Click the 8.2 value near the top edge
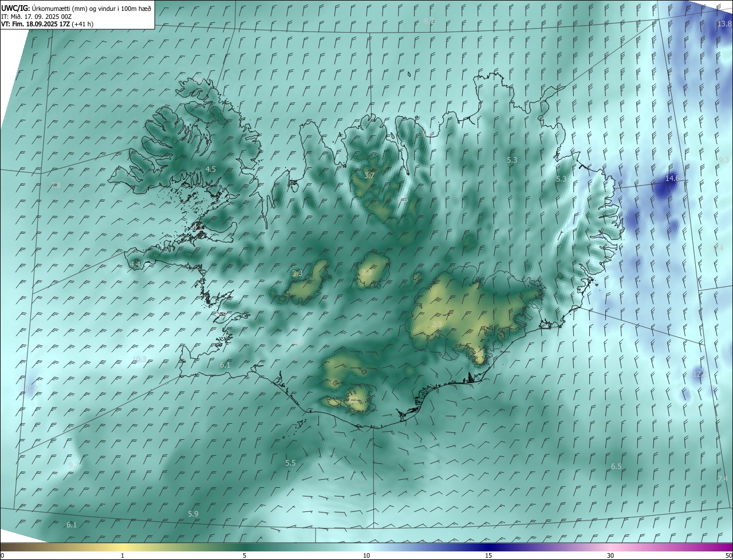Screen dimensions: 733x560 coord(429,21)
